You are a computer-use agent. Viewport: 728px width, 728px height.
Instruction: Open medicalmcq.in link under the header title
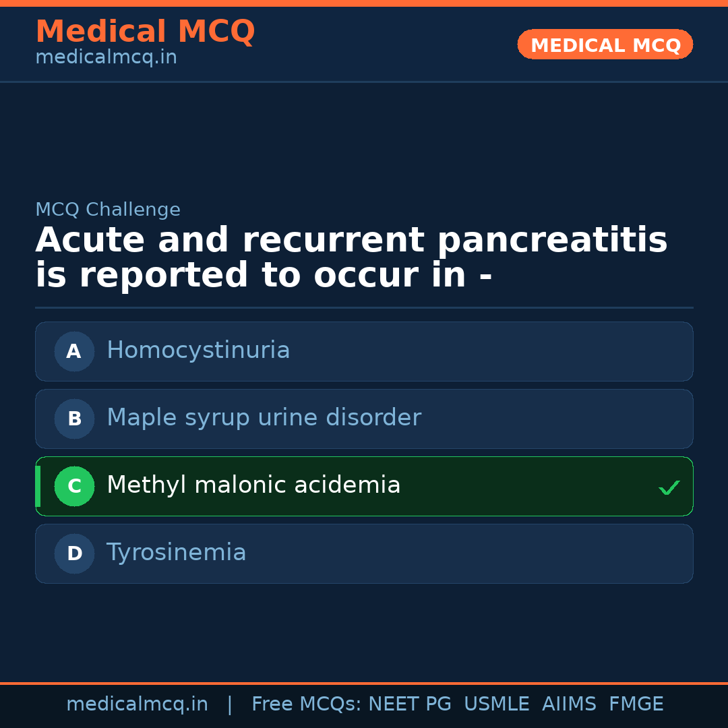click(106, 58)
